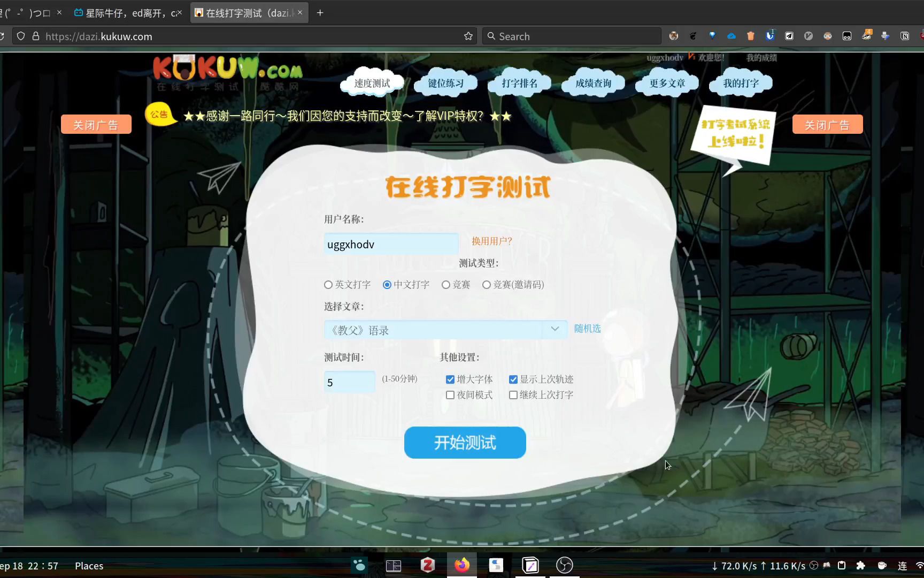The width and height of the screenshot is (924, 578).
Task: Open the GNOME foot extension icon
Action: 693,36
